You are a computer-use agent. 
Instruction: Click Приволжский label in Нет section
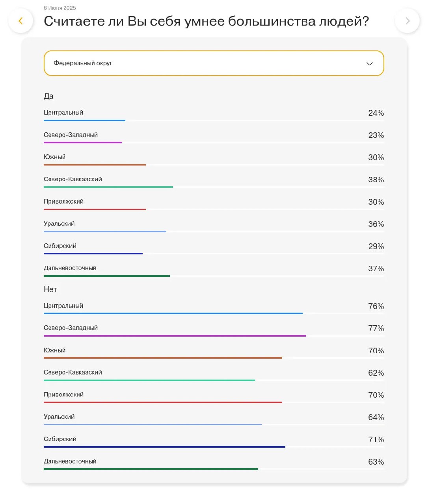tap(64, 395)
